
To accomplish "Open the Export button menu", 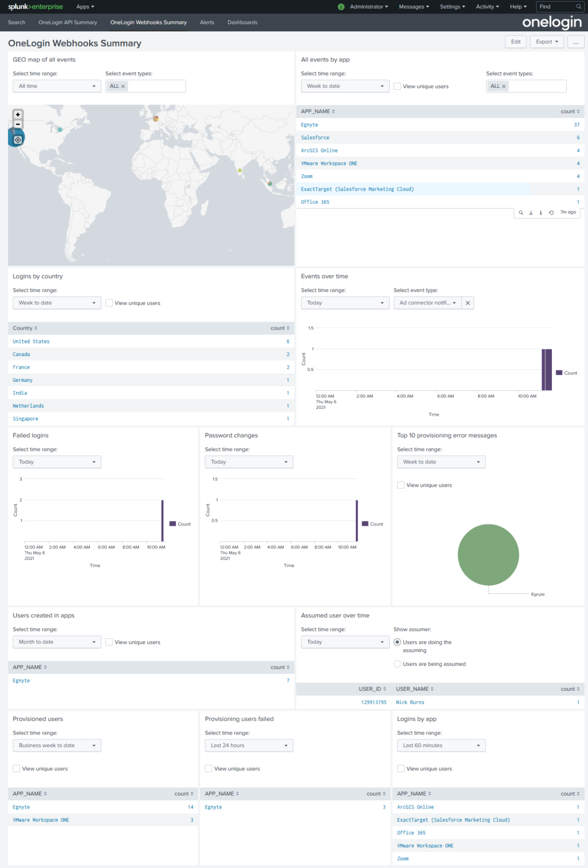I will coord(547,42).
